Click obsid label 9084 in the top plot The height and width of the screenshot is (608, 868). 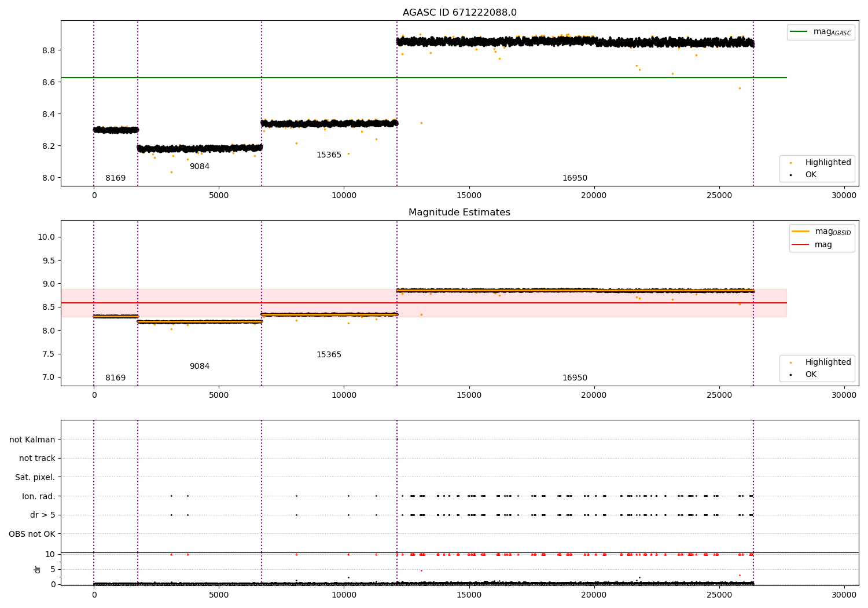tap(200, 167)
